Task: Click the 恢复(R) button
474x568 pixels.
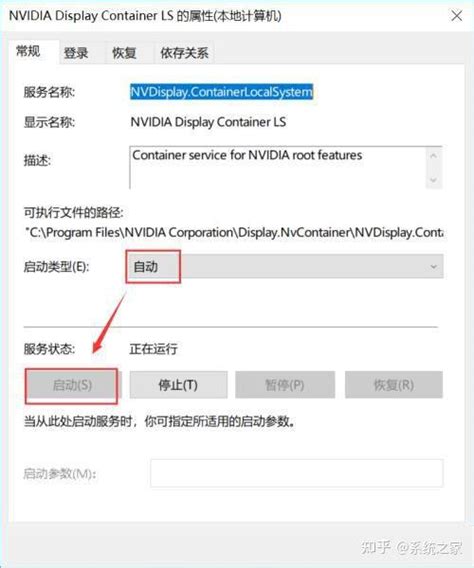Action: [x=394, y=385]
